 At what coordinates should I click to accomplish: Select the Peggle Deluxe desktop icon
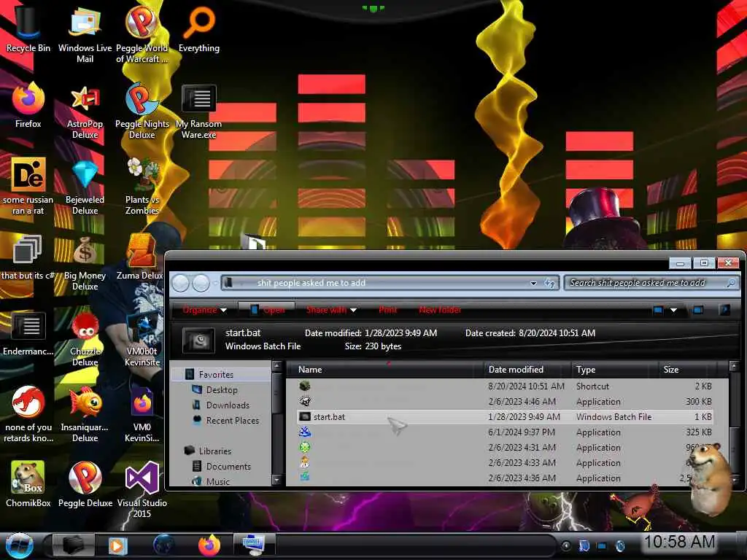pos(85,484)
